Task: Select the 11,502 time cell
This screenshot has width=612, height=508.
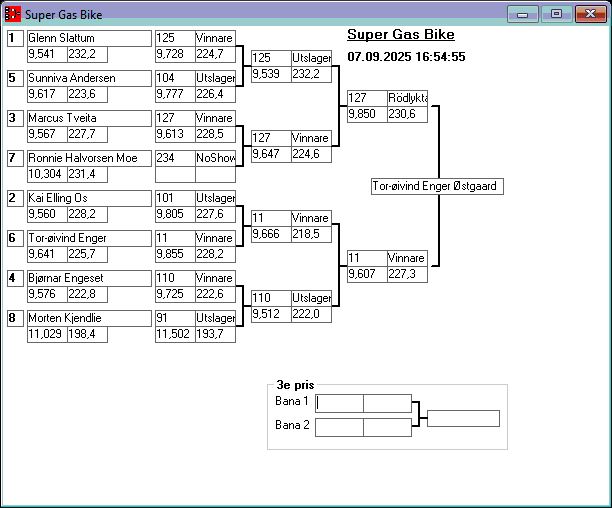Action: (x=174, y=334)
